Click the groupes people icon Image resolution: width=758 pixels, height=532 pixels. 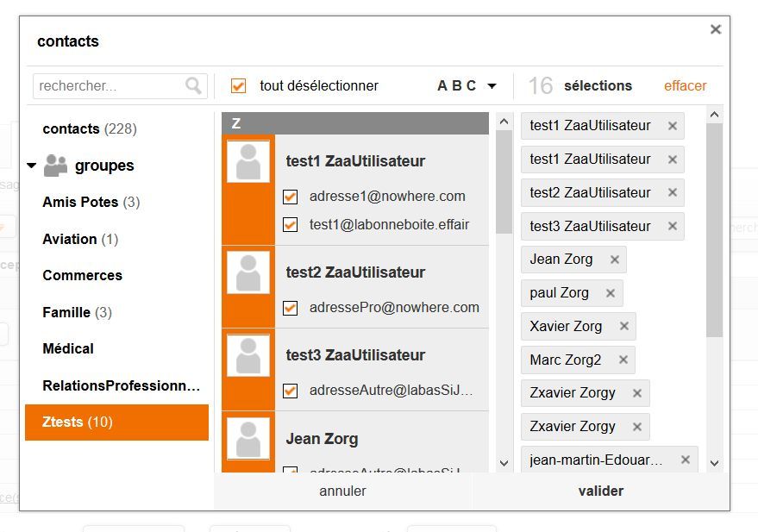pos(55,165)
